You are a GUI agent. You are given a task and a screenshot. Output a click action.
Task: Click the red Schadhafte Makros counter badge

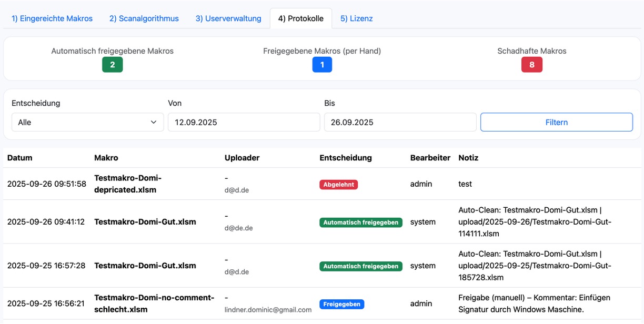[531, 64]
